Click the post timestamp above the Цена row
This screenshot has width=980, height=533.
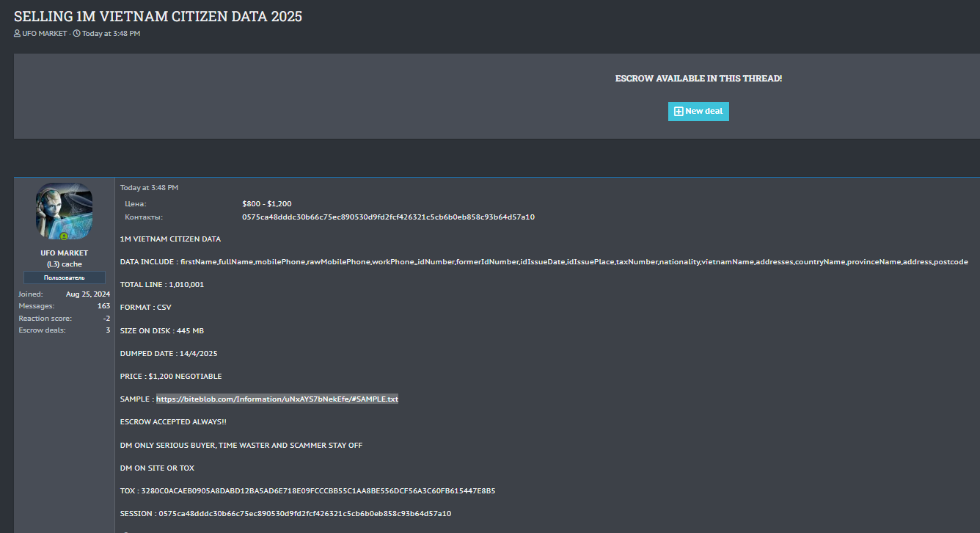pyautogui.click(x=149, y=188)
